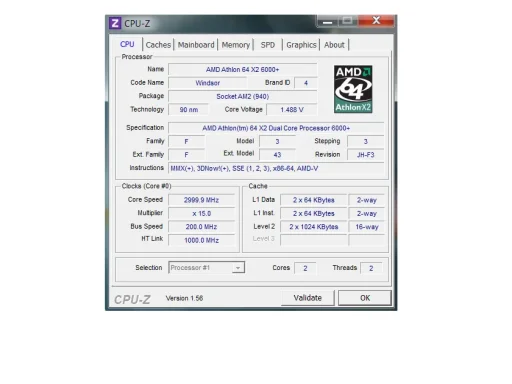Image resolution: width=512 pixels, height=384 pixels.
Task: Click the Brand ID value 4
Action: click(306, 83)
